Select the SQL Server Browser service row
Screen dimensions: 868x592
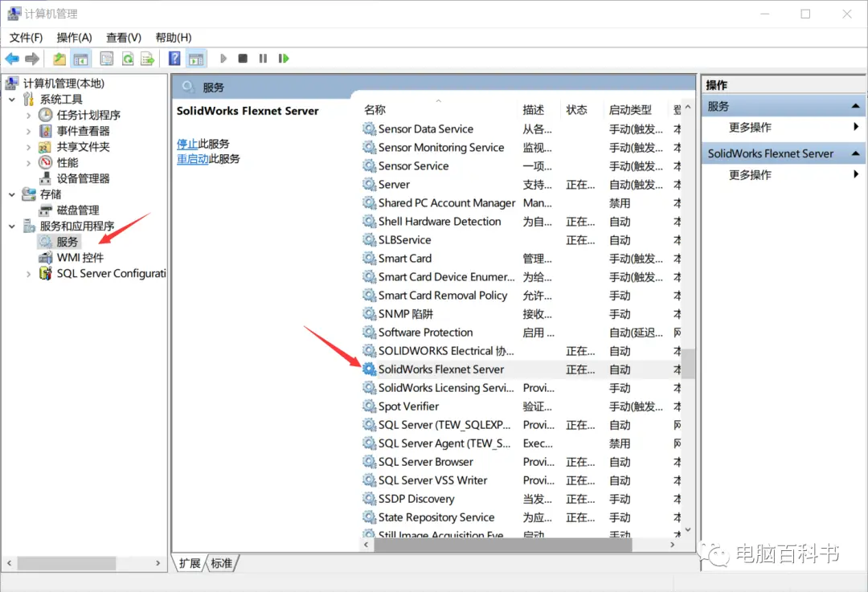coord(522,462)
